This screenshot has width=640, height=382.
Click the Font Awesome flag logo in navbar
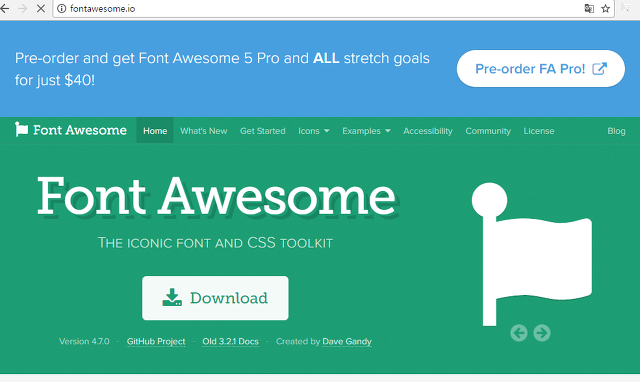pos(21,129)
